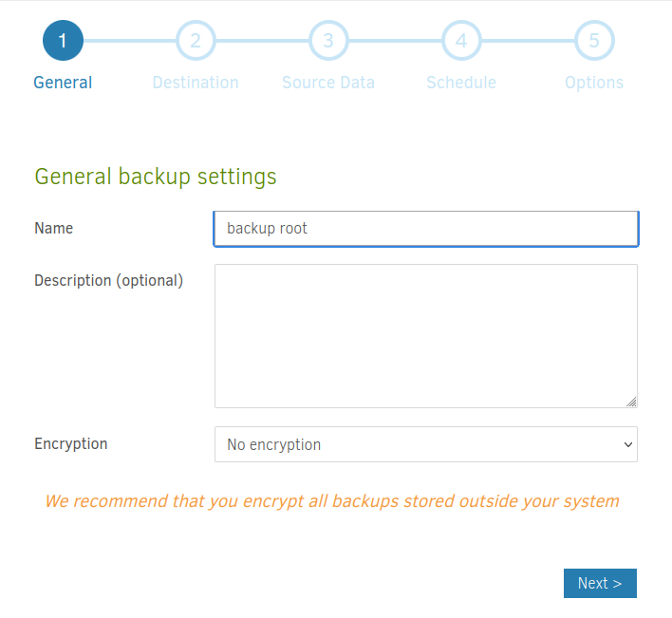
Task: Click the Encryption field label
Action: [x=70, y=444]
